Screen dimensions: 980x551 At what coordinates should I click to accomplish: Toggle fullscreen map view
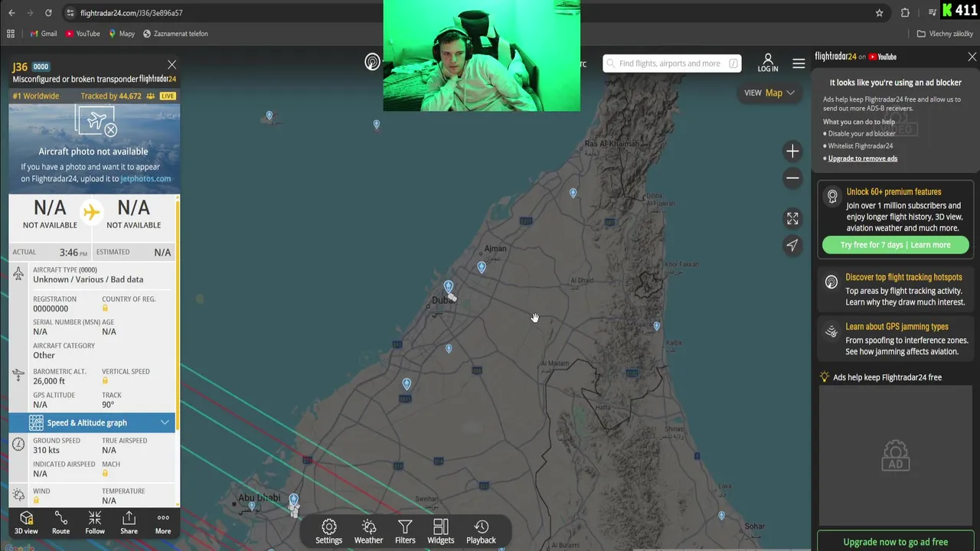tap(792, 218)
